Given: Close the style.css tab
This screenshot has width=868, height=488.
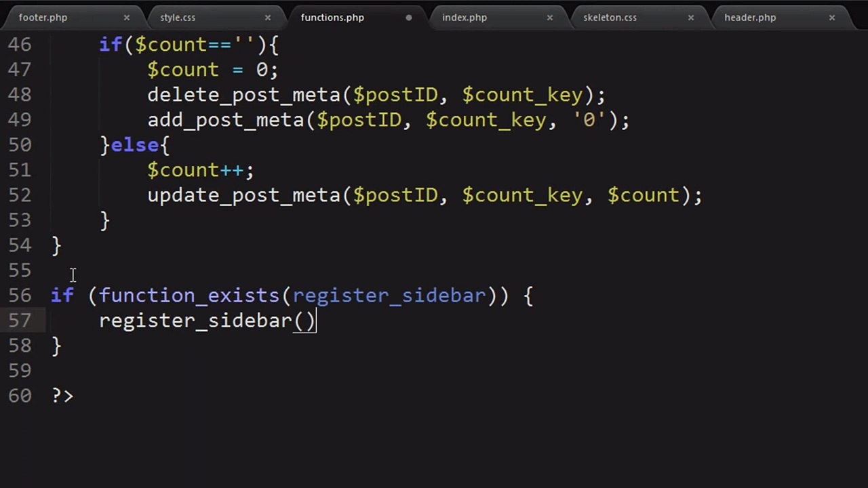Looking at the screenshot, I should pos(267,18).
